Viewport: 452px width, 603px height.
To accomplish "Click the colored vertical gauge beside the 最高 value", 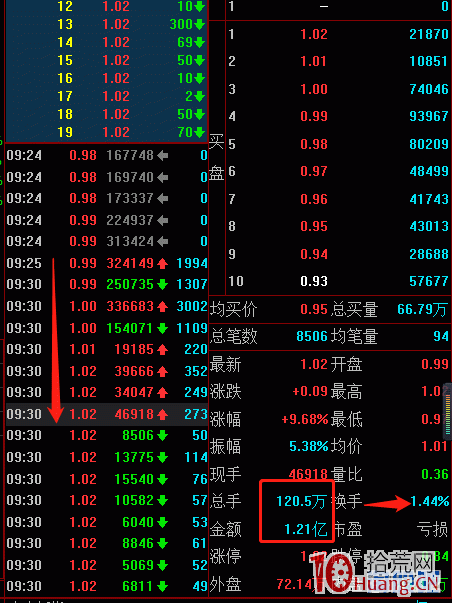I will [447, 411].
